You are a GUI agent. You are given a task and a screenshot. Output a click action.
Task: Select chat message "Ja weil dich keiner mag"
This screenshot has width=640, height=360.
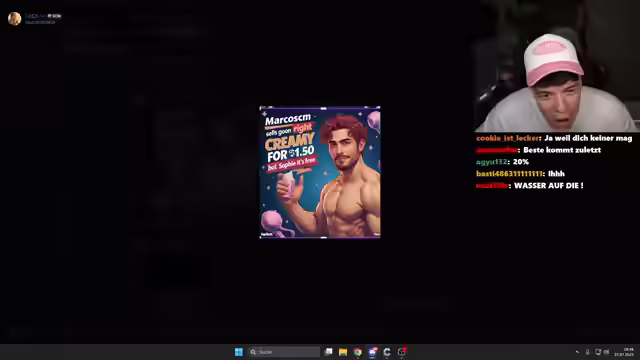[x=588, y=138]
